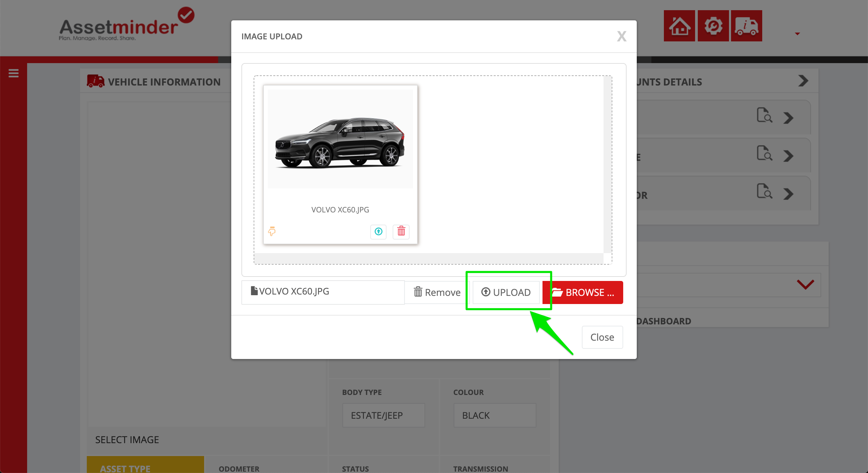The width and height of the screenshot is (868, 473).
Task: Open the home icon in header
Action: point(679,26)
